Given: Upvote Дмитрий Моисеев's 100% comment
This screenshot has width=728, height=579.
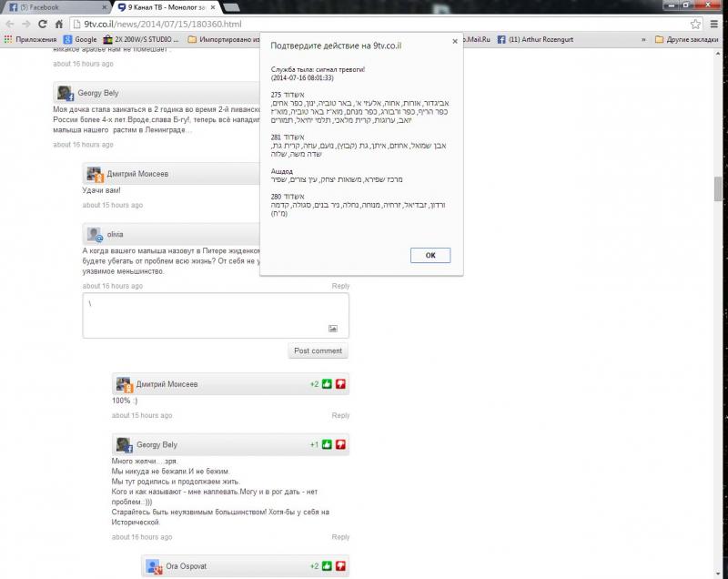Looking at the screenshot, I should click(327, 384).
